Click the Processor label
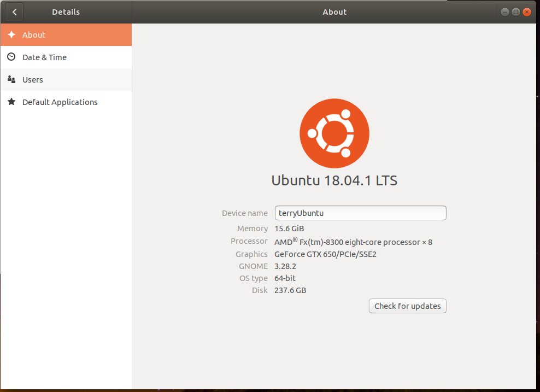Screen dimensions: 540x392 click(x=249, y=241)
